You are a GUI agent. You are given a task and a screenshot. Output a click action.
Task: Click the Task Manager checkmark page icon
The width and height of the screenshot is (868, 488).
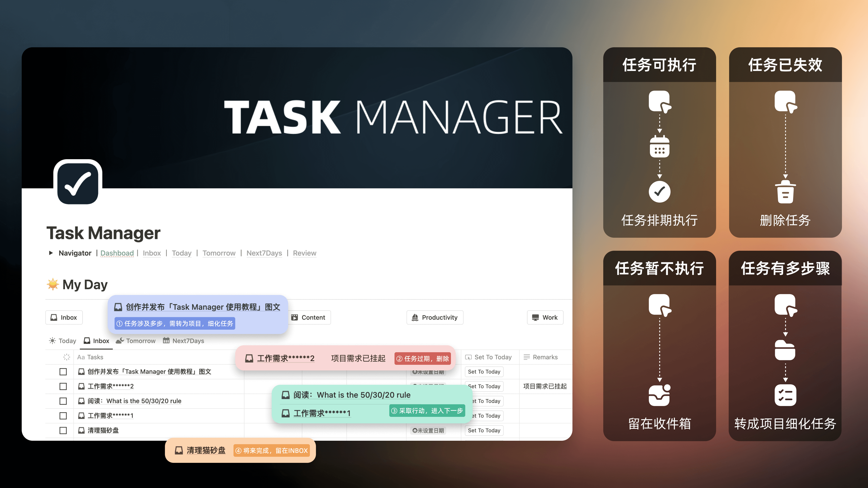(77, 182)
